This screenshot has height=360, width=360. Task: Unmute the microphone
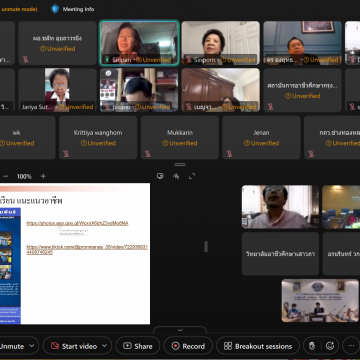pos(12,346)
